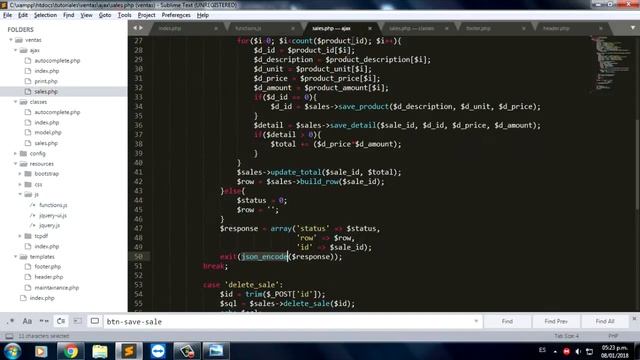Screen dimensions: 640x360
Task: Toggle highlight matches option
Action: click(94, 321)
